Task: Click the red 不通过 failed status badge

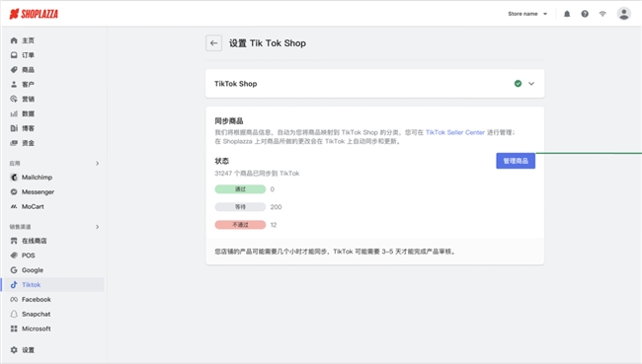Action: [x=240, y=225]
